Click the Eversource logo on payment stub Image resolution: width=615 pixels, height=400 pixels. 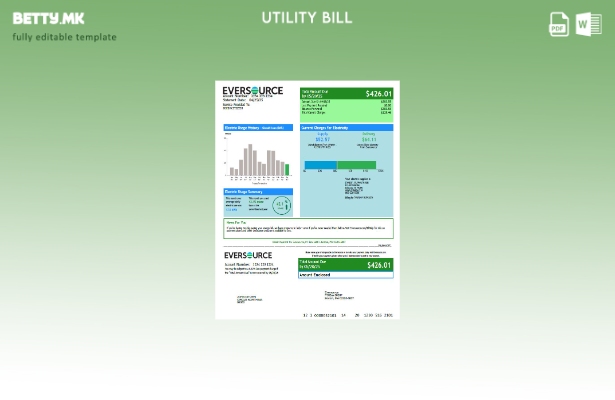coord(248,256)
